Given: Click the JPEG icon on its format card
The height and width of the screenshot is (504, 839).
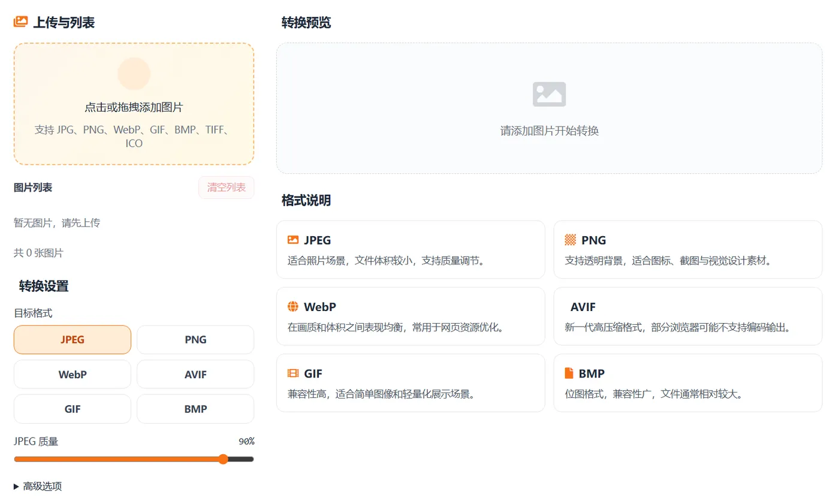Looking at the screenshot, I should coord(293,239).
